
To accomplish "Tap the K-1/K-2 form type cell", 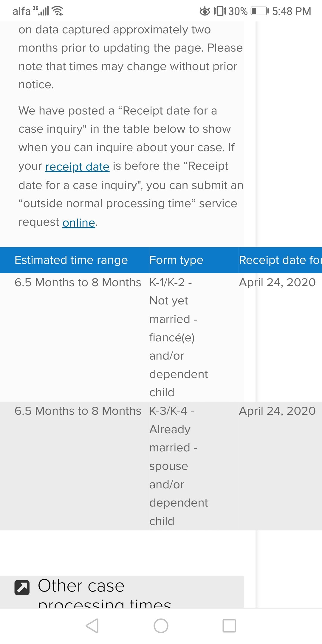I will pyautogui.click(x=194, y=337).
